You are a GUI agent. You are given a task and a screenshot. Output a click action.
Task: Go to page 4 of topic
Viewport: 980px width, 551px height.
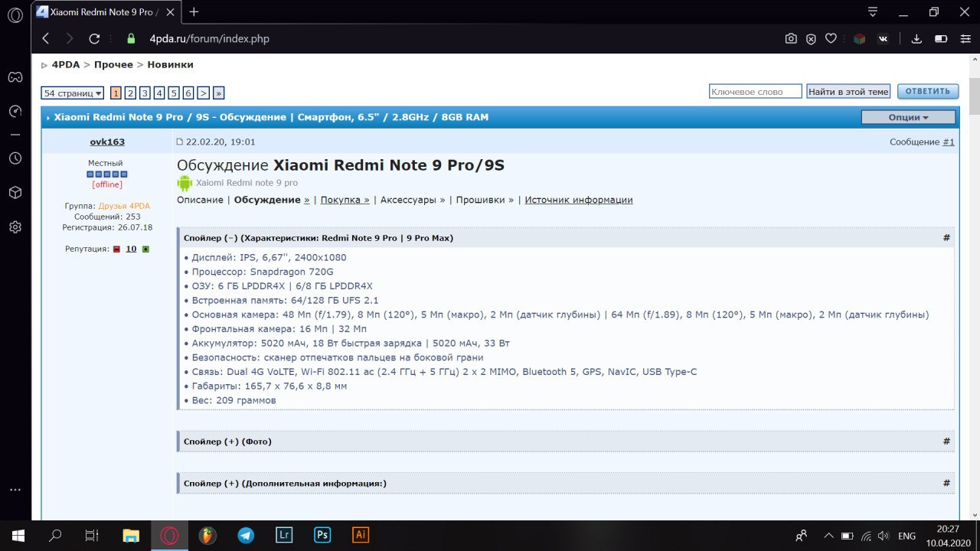click(159, 93)
